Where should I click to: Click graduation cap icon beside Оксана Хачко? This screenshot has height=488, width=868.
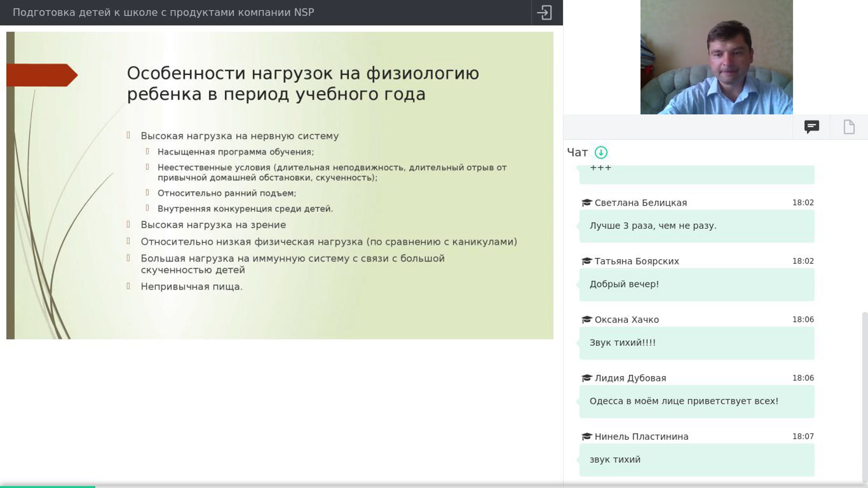tap(586, 320)
